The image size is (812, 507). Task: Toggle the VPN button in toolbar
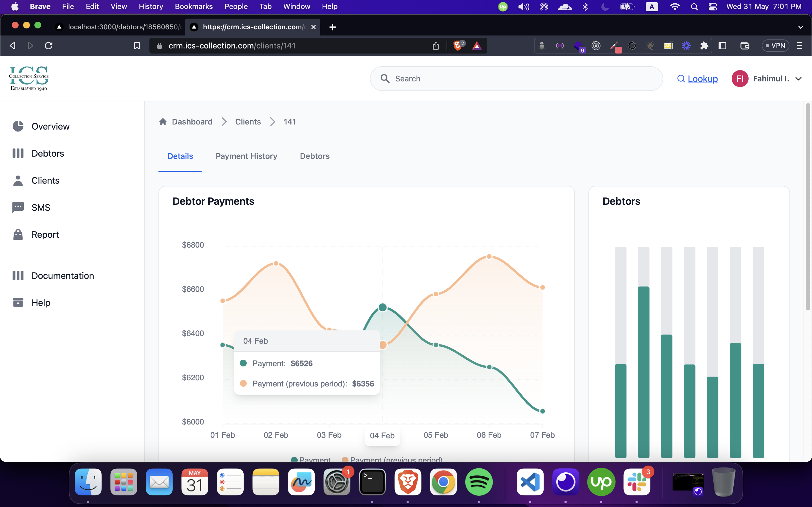click(x=775, y=46)
